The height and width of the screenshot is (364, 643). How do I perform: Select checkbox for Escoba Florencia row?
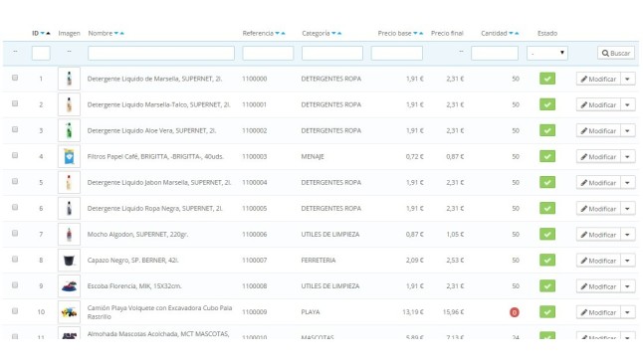tap(15, 284)
